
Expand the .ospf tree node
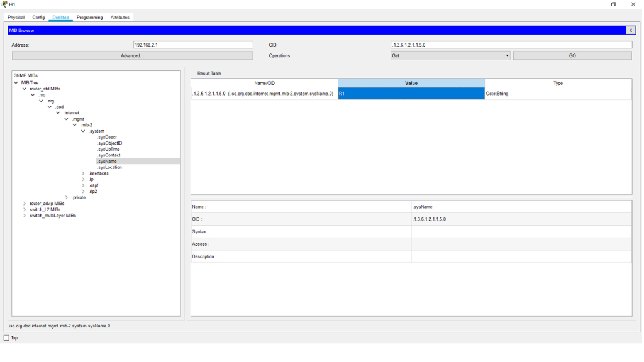pos(84,185)
